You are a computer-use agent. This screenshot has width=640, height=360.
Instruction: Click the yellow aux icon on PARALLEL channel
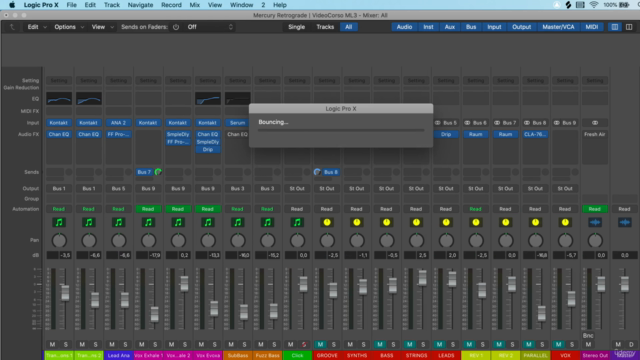(x=536, y=222)
